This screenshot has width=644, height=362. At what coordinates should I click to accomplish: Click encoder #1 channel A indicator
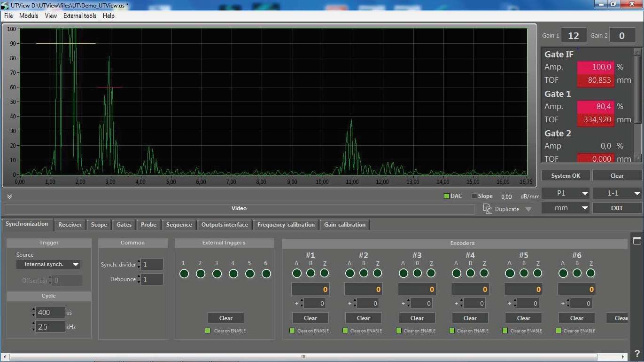(x=296, y=273)
